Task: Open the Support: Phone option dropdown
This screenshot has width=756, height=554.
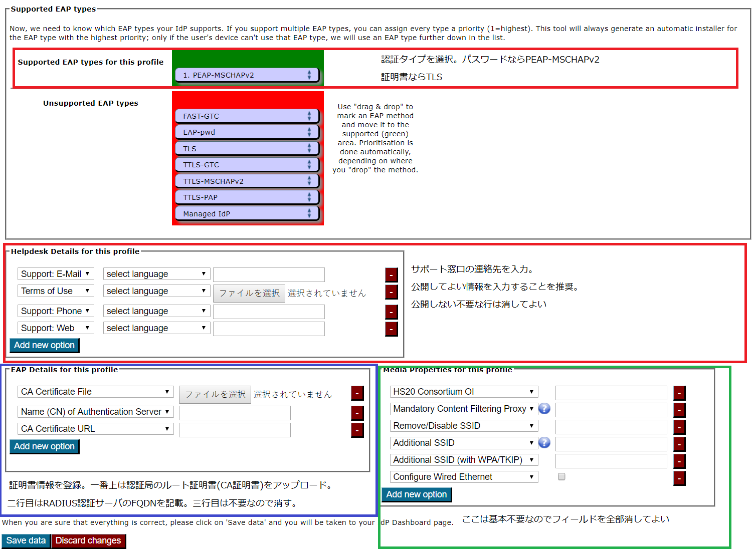Action: [56, 311]
